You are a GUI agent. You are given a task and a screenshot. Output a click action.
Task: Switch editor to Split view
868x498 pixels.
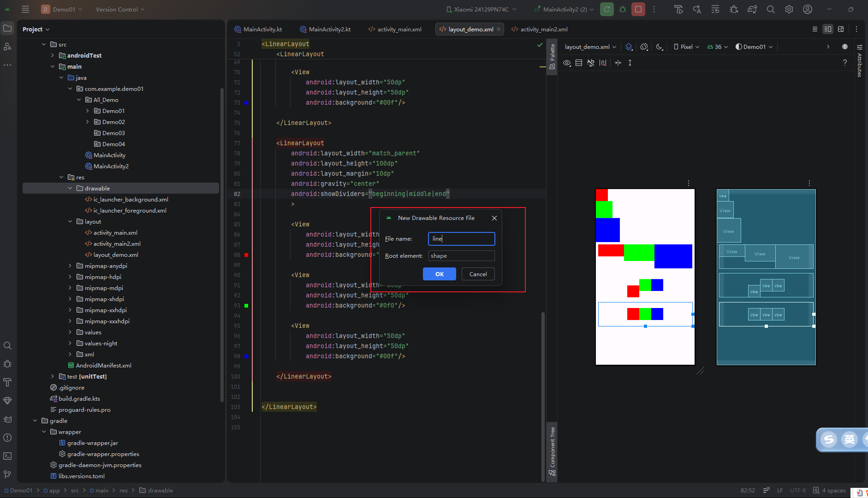click(x=828, y=29)
